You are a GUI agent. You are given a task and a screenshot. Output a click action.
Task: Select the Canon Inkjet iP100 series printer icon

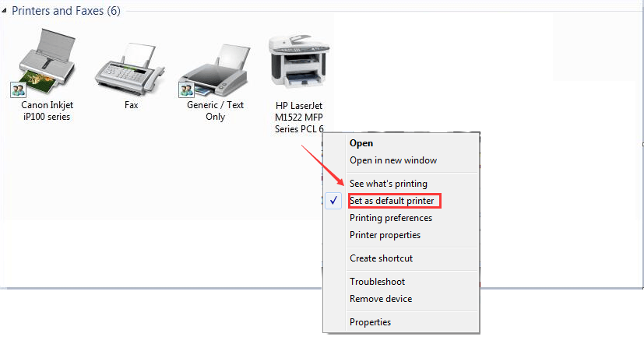coord(47,63)
